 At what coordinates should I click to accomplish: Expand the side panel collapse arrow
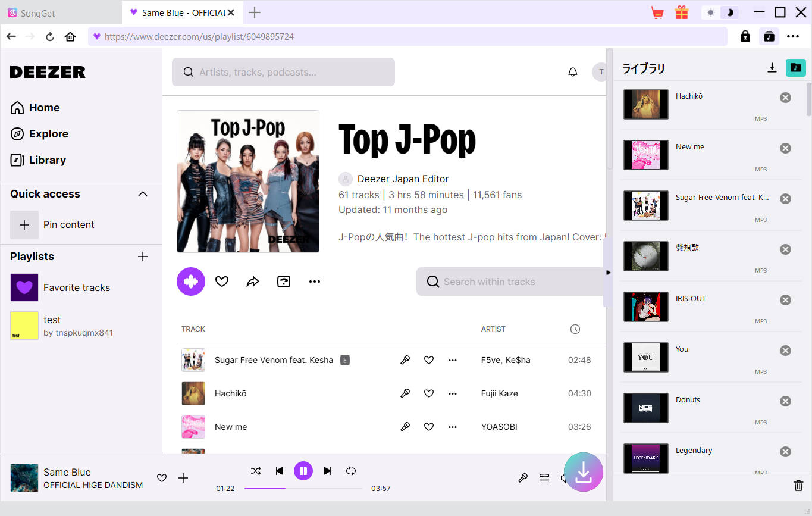(608, 273)
